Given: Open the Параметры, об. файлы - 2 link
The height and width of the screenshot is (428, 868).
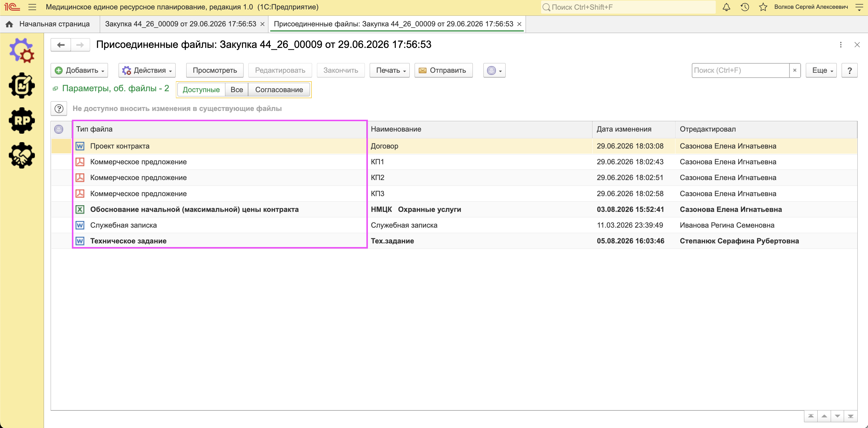Looking at the screenshot, I should tap(115, 89).
